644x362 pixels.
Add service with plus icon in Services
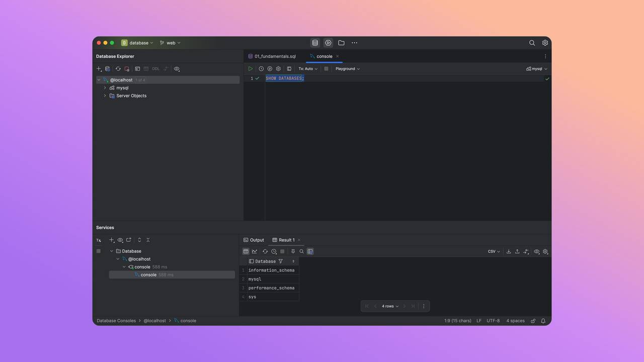click(x=112, y=240)
